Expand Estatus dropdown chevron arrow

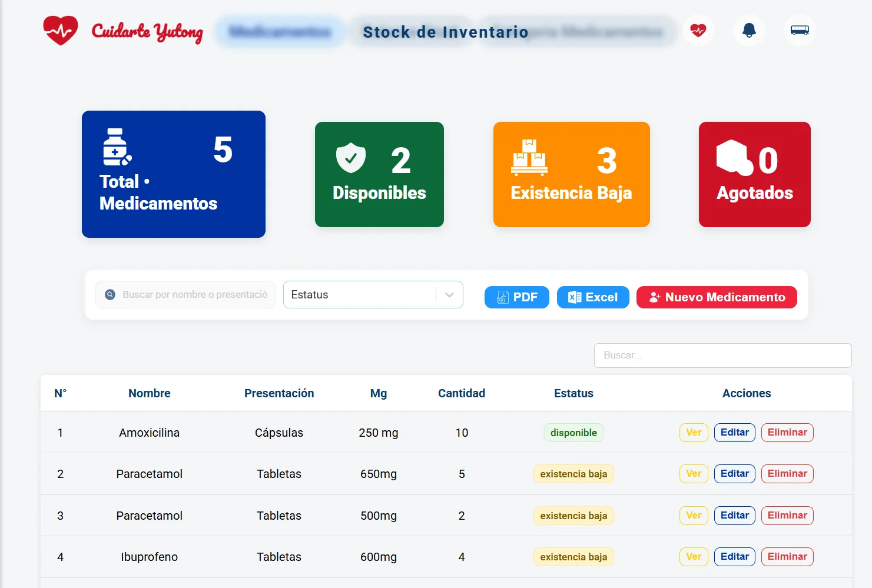pyautogui.click(x=450, y=295)
